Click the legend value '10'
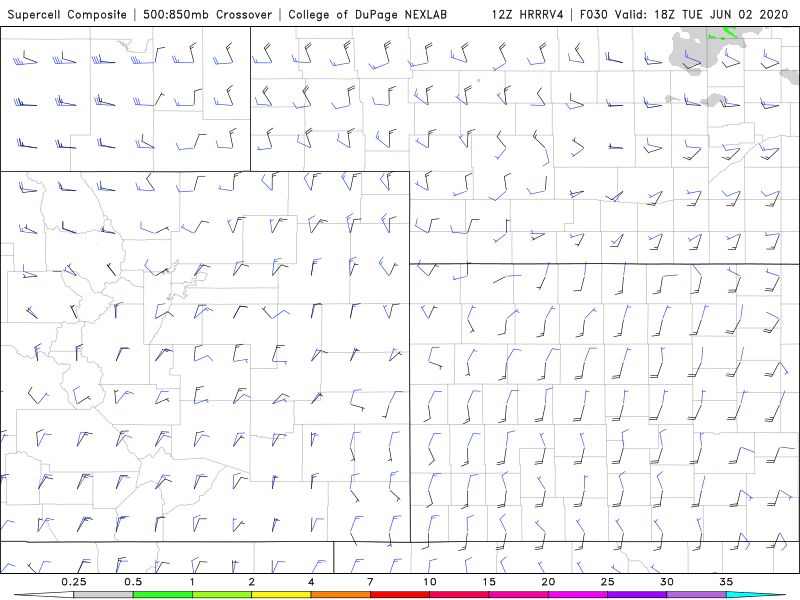The height and width of the screenshot is (600, 800). tap(430, 582)
